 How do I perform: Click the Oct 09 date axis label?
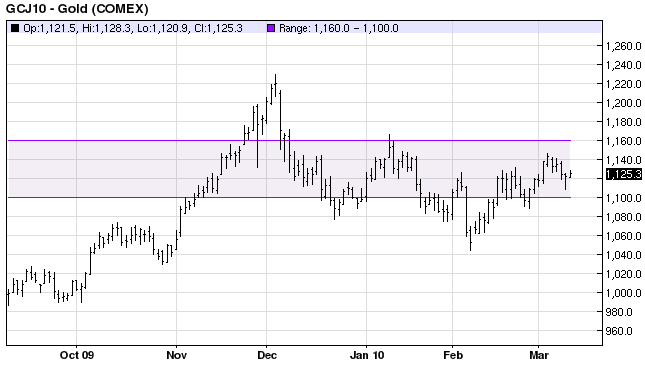[77, 355]
